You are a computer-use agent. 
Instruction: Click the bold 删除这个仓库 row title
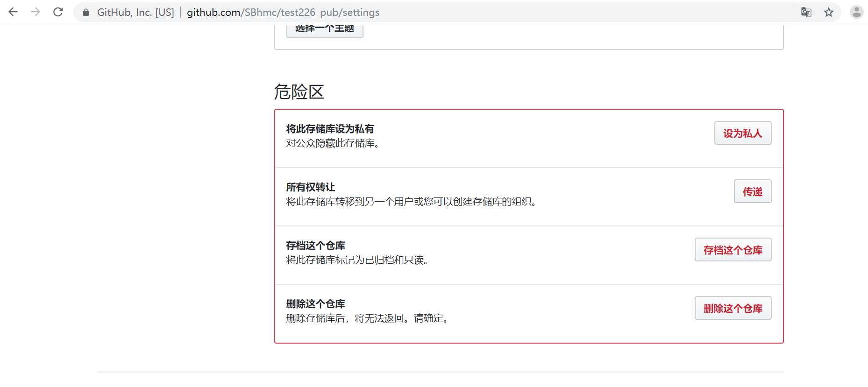pyautogui.click(x=315, y=304)
